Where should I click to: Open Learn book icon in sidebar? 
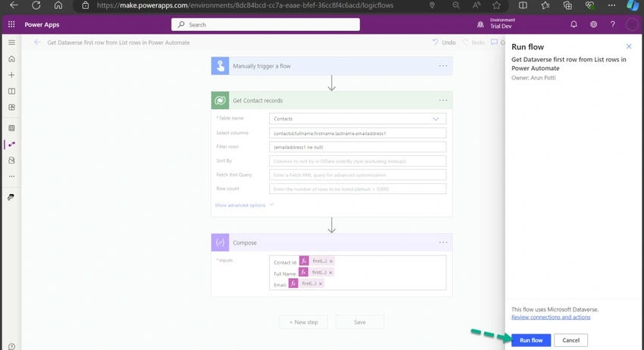coord(12,91)
